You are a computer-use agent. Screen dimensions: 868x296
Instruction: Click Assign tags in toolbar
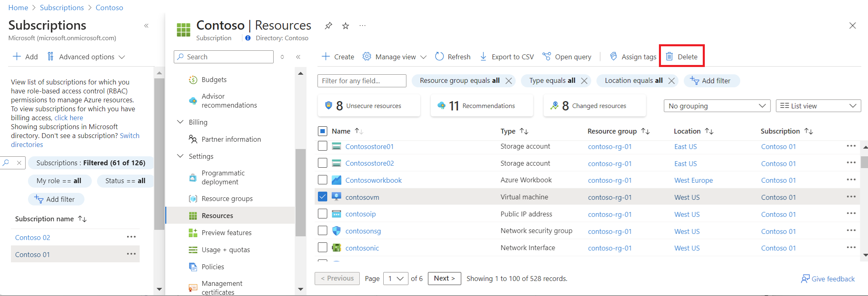pyautogui.click(x=633, y=57)
